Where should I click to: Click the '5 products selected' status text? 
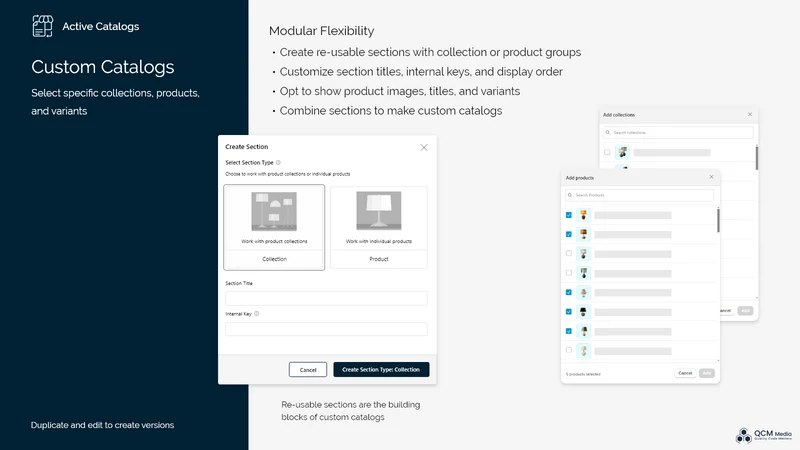click(583, 374)
